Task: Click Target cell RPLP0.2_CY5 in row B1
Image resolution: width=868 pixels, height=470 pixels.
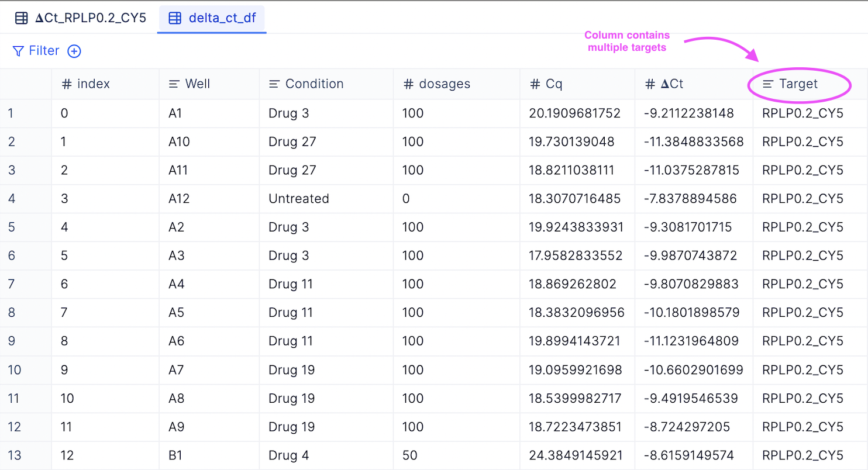Action: [x=810, y=455]
